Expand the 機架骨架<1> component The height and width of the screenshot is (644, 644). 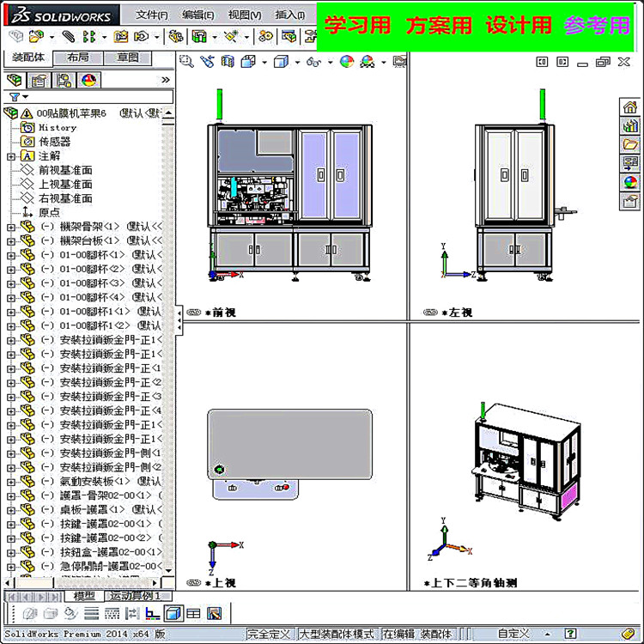click(11, 228)
